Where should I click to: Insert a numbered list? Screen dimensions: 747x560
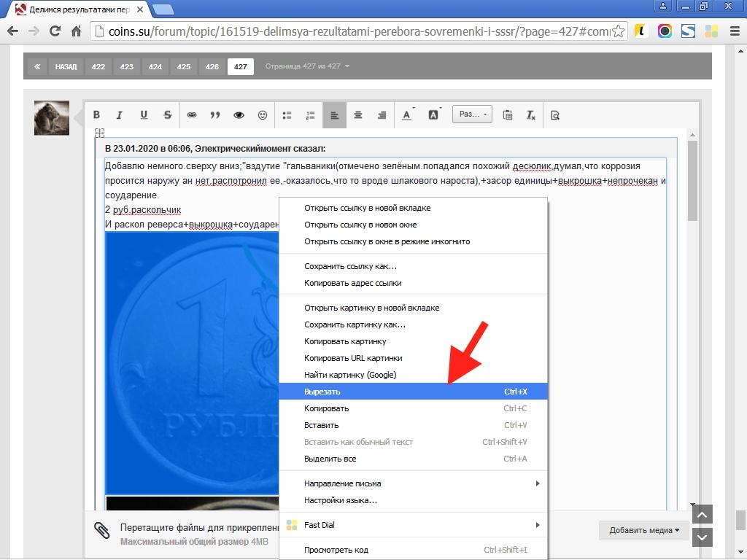pyautogui.click(x=310, y=115)
